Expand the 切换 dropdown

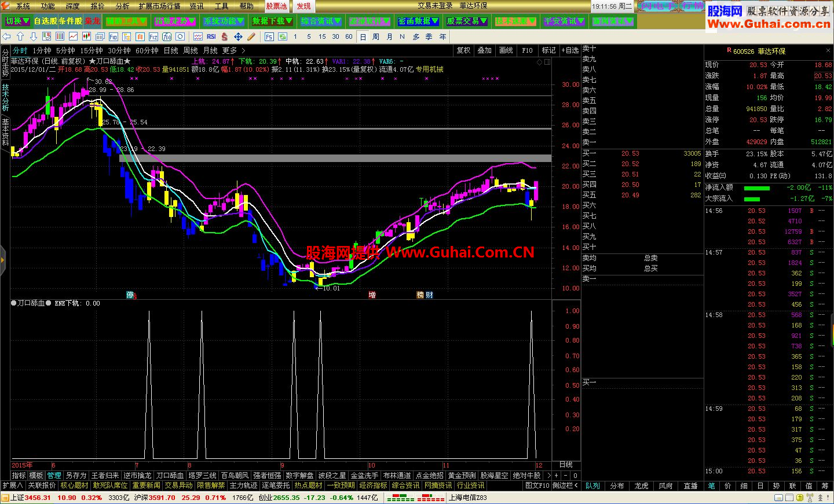(17, 21)
